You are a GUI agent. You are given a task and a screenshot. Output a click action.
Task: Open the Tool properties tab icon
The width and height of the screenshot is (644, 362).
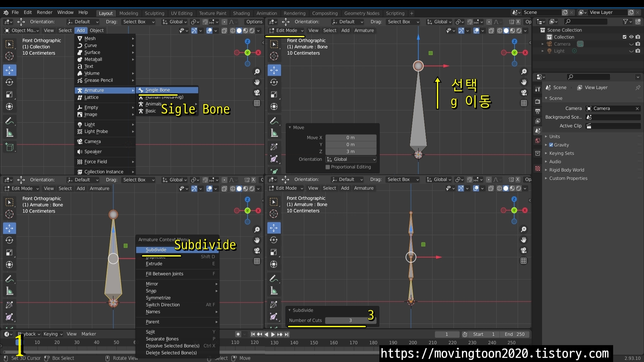[538, 89]
